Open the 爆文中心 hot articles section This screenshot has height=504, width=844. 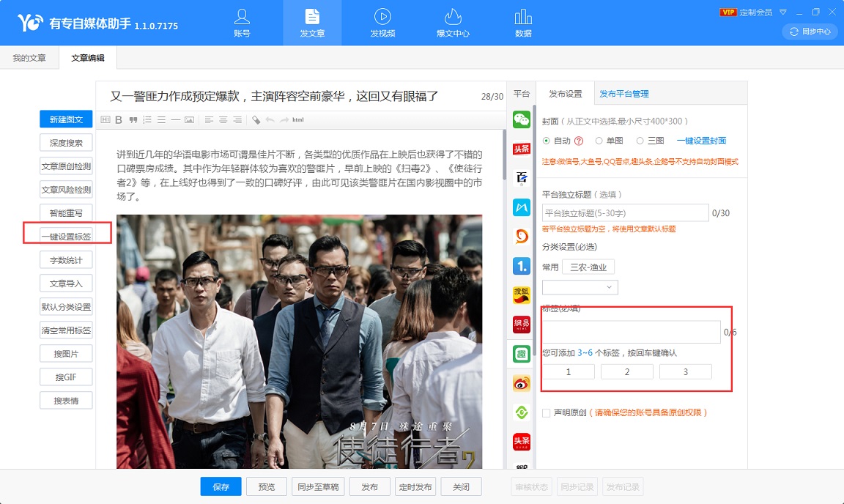click(x=453, y=23)
